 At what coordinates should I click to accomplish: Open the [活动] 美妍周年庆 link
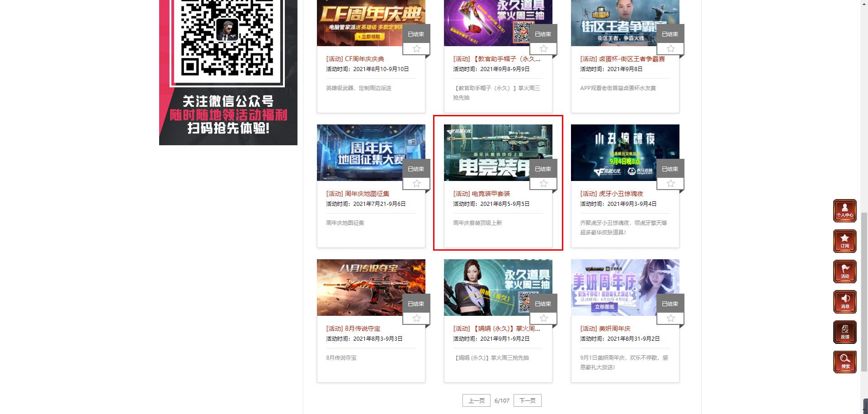605,328
